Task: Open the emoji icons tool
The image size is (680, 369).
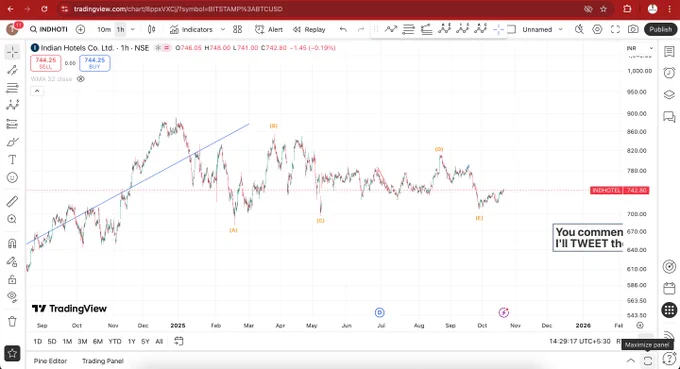Action: [x=12, y=177]
